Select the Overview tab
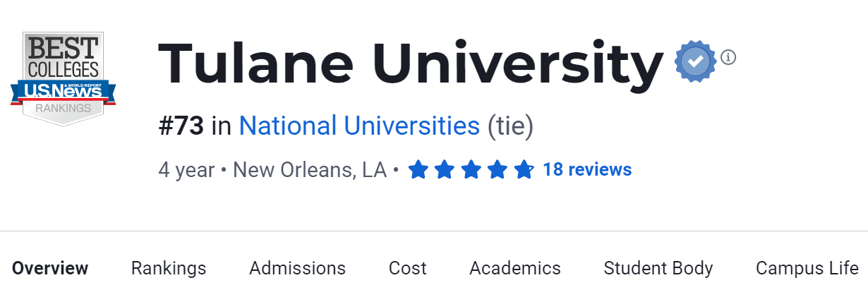 pos(50,268)
